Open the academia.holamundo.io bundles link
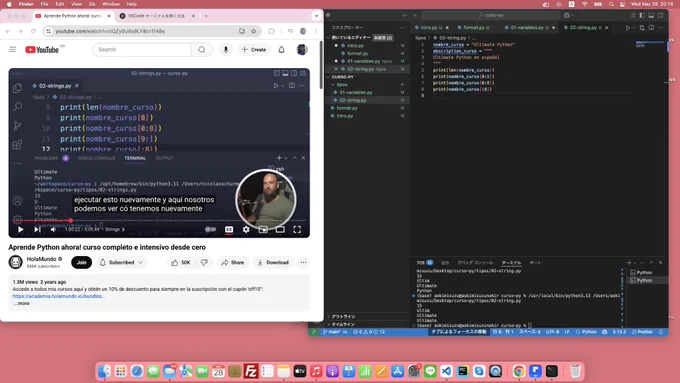The height and width of the screenshot is (383, 680). 58,296
